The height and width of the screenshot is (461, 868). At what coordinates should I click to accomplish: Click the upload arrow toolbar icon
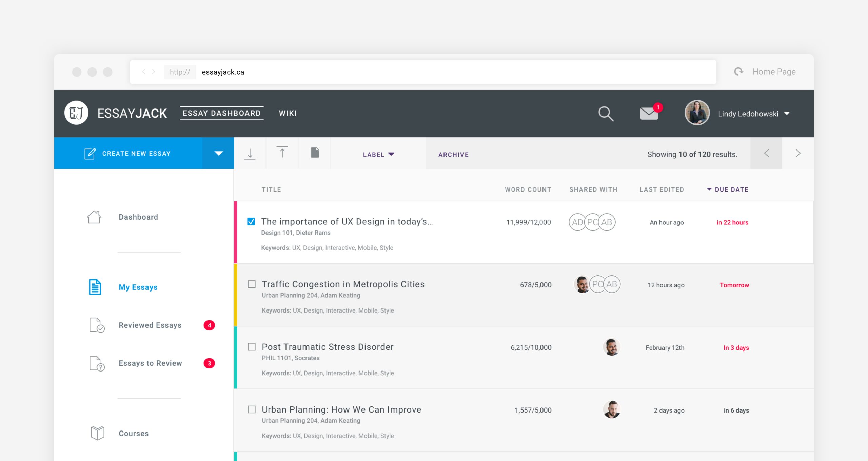[x=282, y=153]
